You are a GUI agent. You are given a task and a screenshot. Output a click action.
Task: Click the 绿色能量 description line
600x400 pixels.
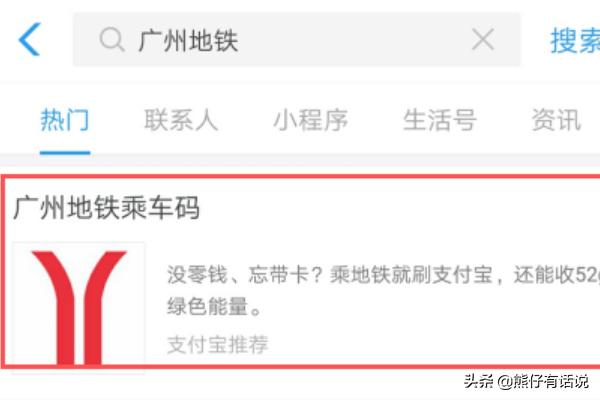point(214,306)
